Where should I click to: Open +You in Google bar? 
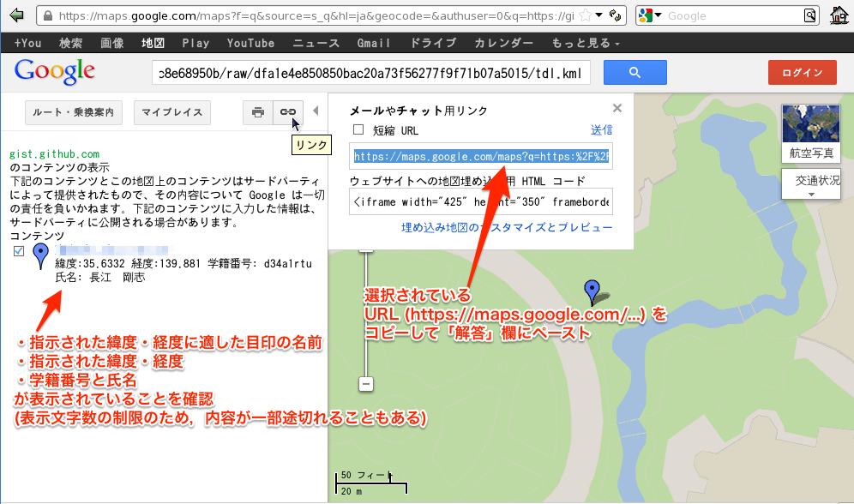pos(27,43)
